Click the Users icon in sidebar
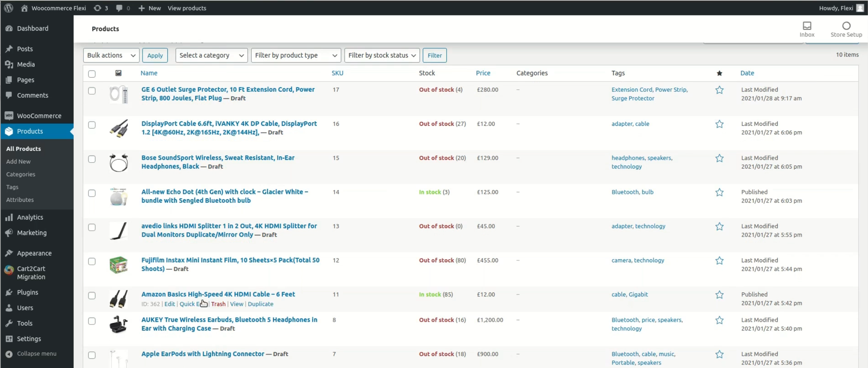The image size is (868, 368). [x=9, y=308]
